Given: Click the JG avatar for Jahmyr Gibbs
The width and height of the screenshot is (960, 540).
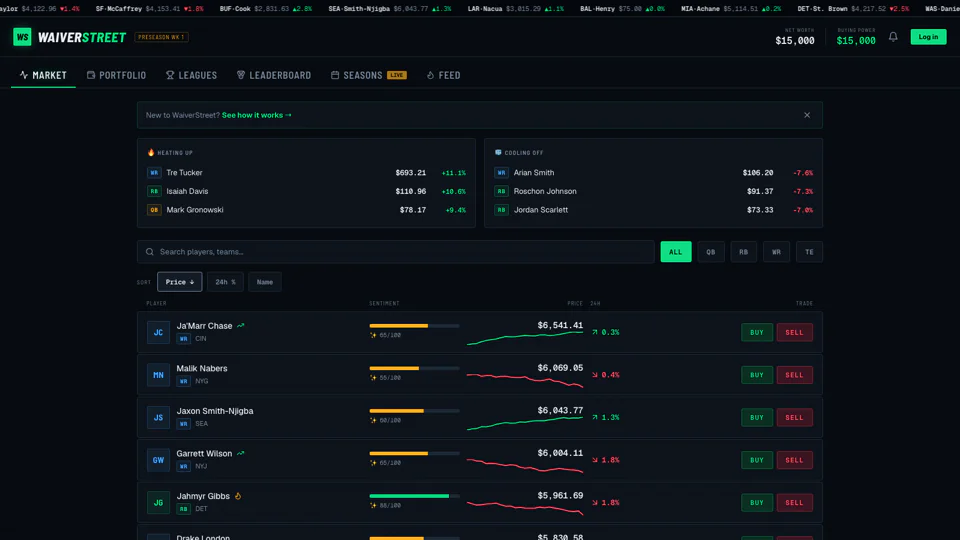Looking at the screenshot, I should 158,503.
